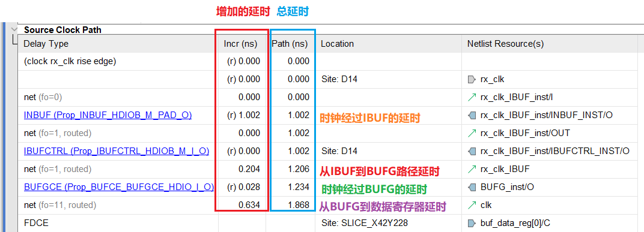Click the 1.206 path delay value

coord(298,169)
